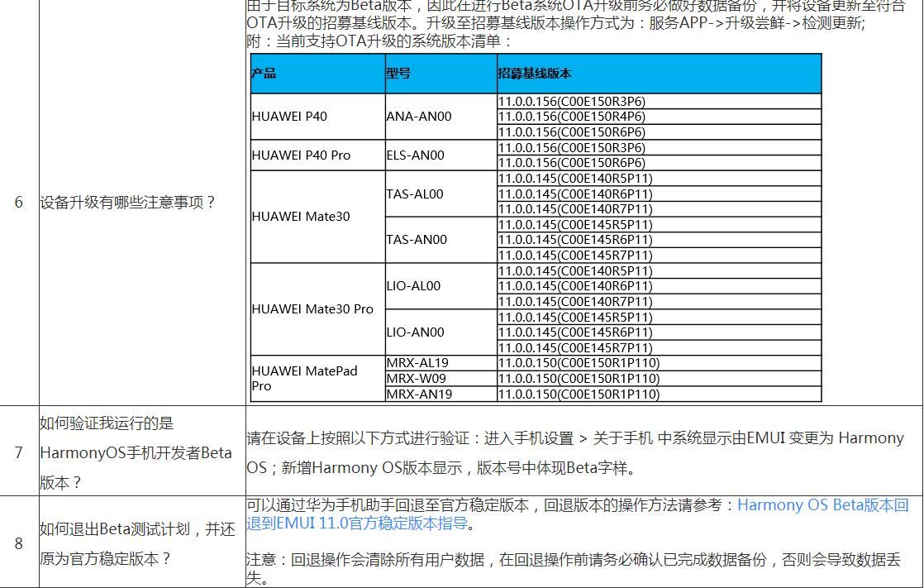Click version C00E140R5P11 in the TAS-AL00 rows
The width and height of the screenshot is (924, 588).
[x=659, y=179]
